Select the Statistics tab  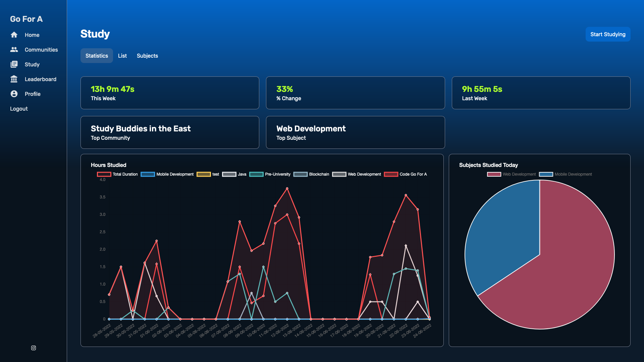tap(97, 56)
